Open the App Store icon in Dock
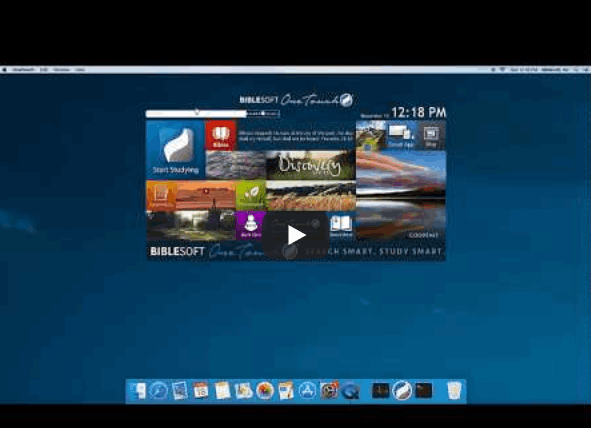The image size is (591, 428). tap(308, 391)
